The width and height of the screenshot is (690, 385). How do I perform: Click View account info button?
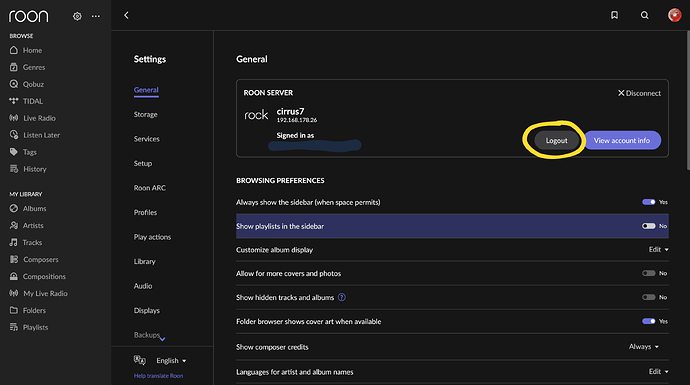pyautogui.click(x=621, y=140)
